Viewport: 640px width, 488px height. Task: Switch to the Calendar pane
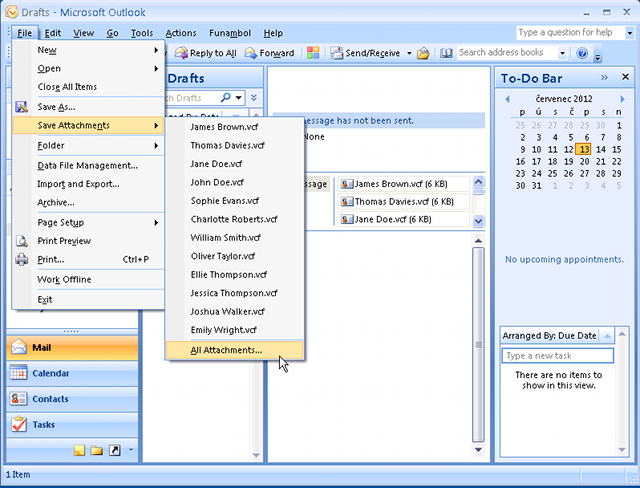(x=50, y=373)
